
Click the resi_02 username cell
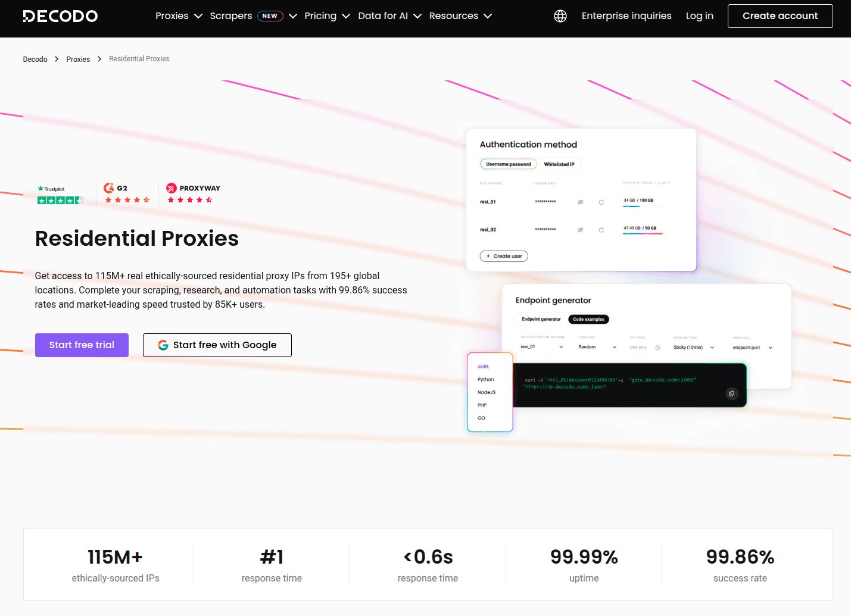[488, 230]
